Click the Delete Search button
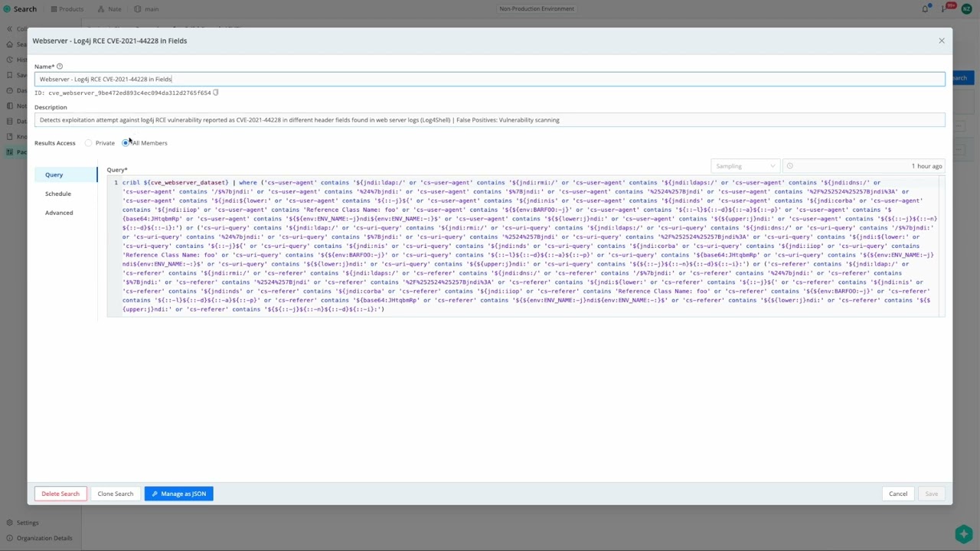This screenshot has height=551, width=980. (x=60, y=494)
